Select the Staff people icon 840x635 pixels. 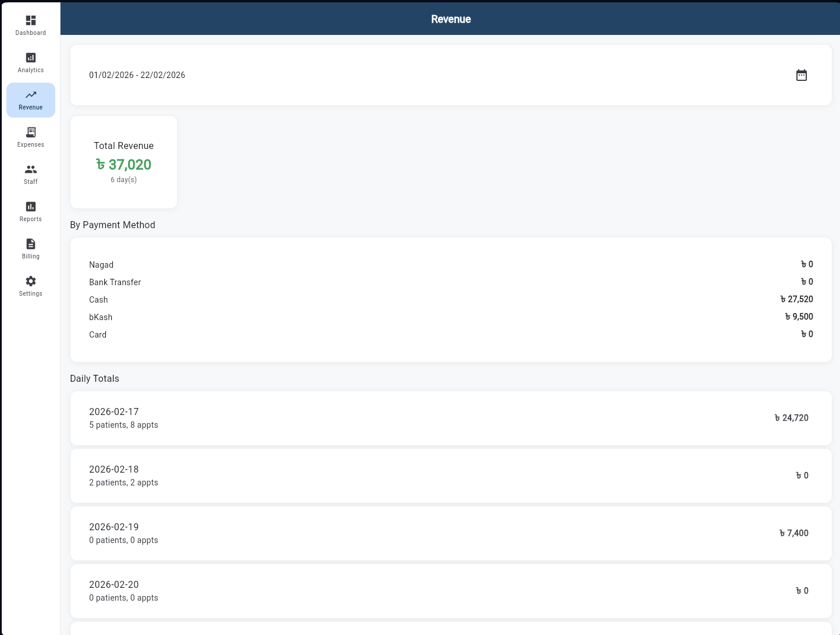pos(30,169)
